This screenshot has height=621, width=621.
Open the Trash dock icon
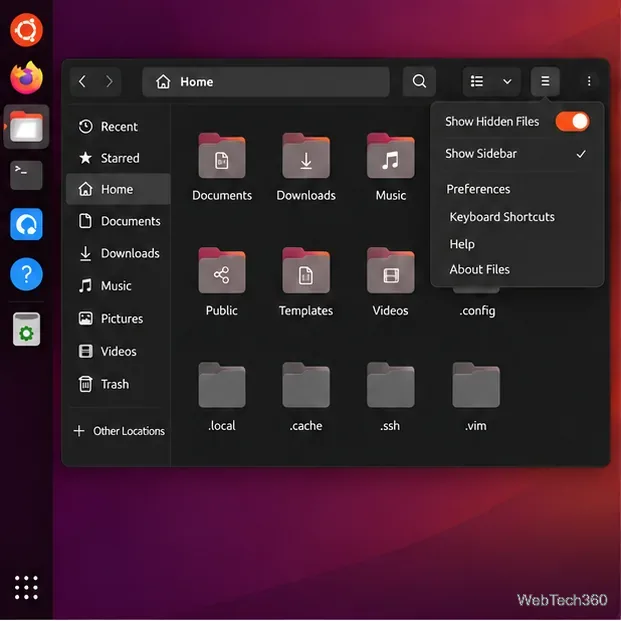(x=26, y=329)
